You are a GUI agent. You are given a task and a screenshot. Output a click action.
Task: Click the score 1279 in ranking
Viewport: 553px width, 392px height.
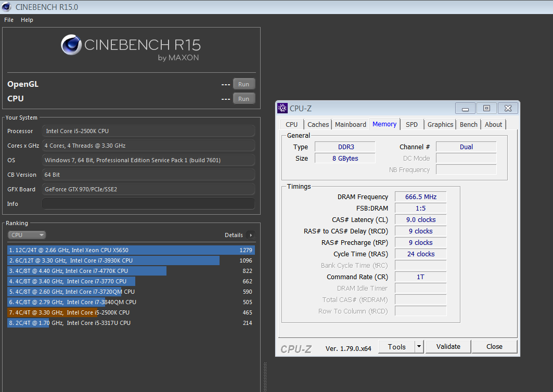[246, 250]
